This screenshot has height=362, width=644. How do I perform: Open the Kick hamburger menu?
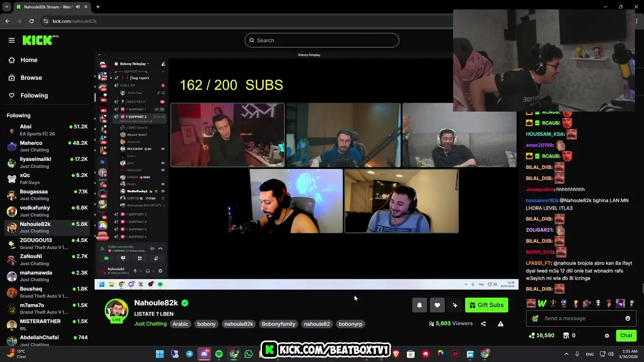pyautogui.click(x=12, y=40)
